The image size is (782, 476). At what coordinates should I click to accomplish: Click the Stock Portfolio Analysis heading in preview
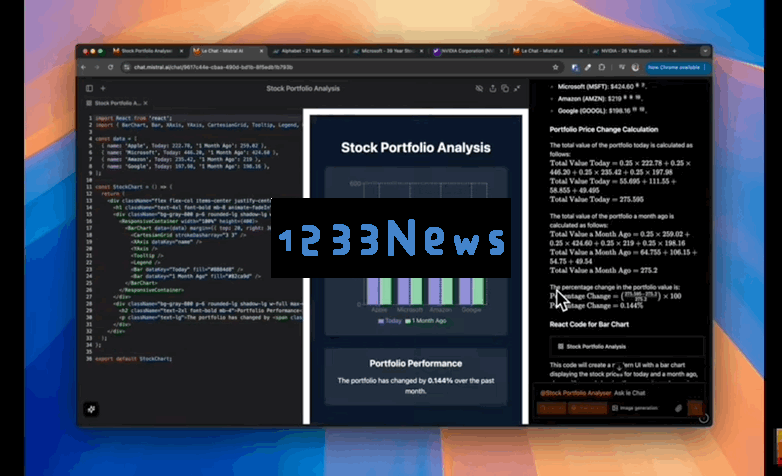click(x=415, y=148)
